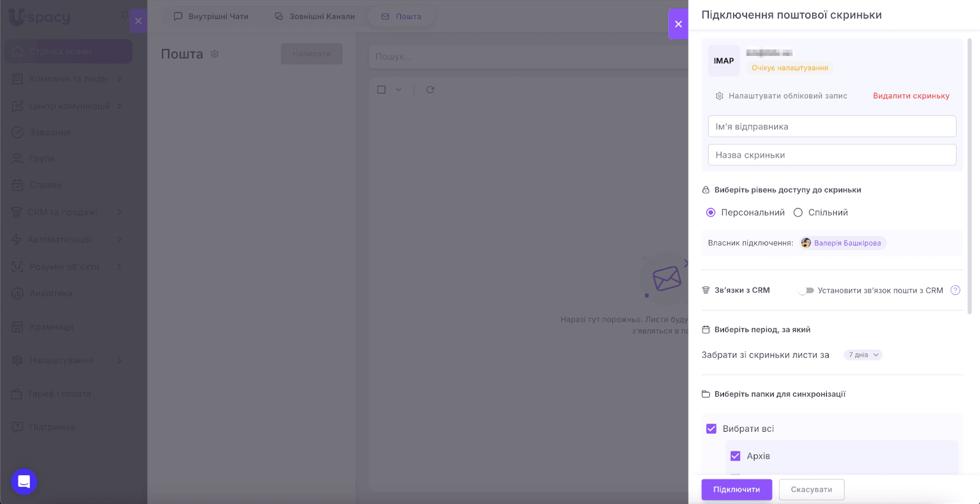Image resolution: width=980 pixels, height=504 pixels.
Task: Click the CRM та продажі icon
Action: (x=17, y=212)
